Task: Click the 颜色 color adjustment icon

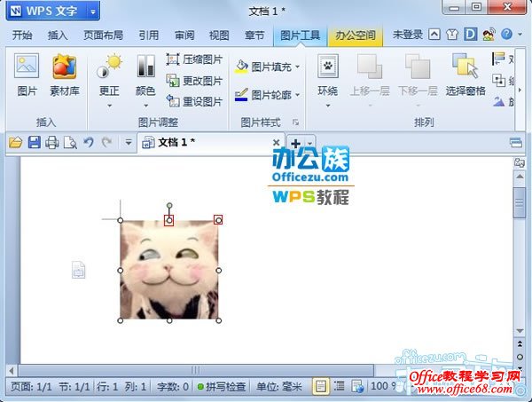Action: tap(145, 66)
